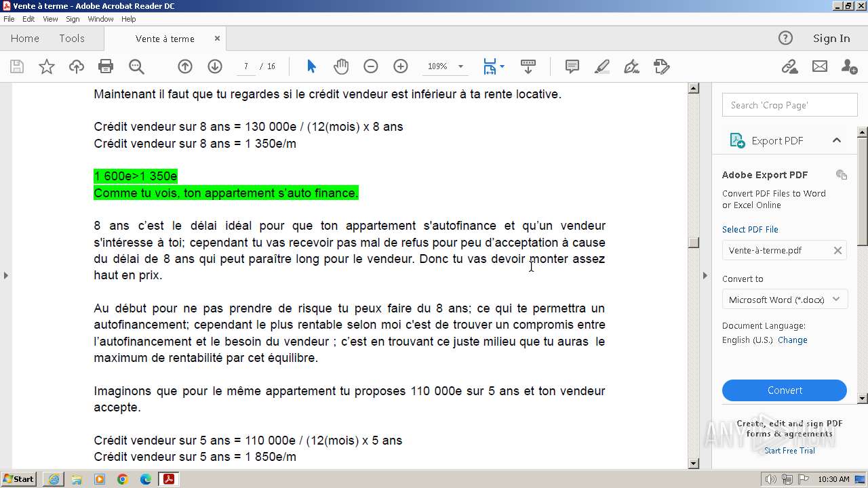Switch to the Home tab
Screen dimensions: 868x488
point(25,39)
